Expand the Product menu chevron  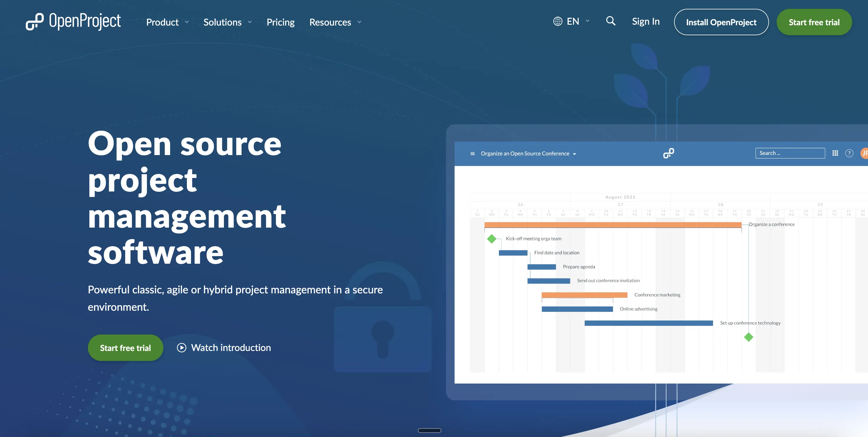187,22
